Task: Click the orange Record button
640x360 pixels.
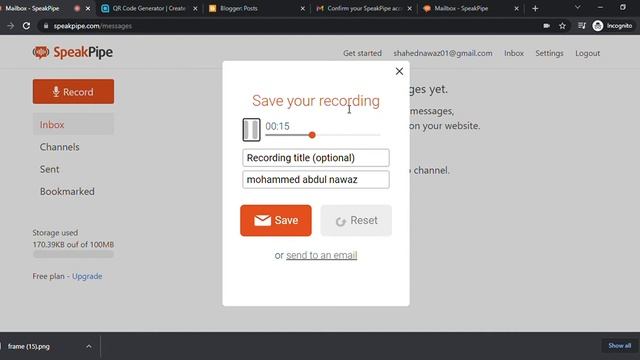Action: pos(73,91)
